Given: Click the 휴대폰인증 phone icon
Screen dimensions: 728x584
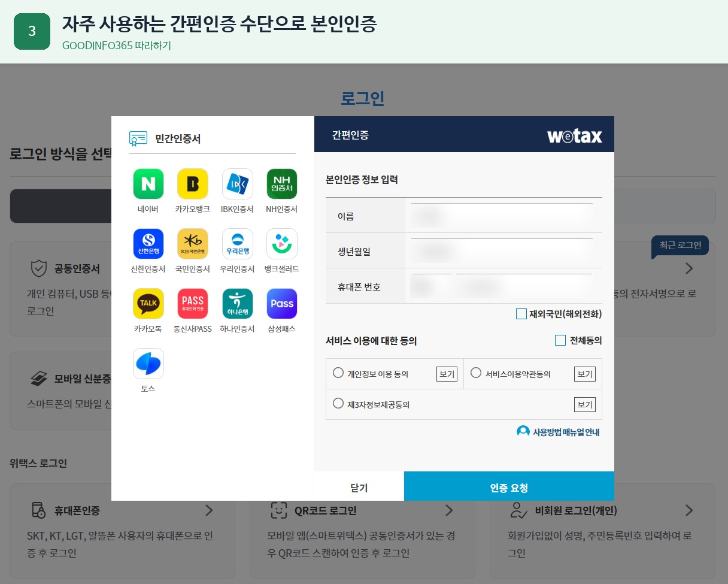Looking at the screenshot, I should click(x=39, y=510).
